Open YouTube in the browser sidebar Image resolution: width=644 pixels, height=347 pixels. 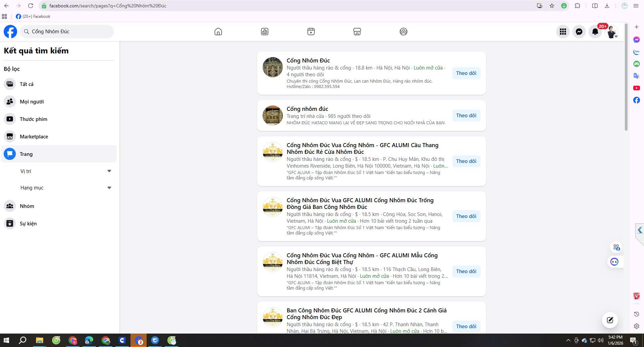pos(637,88)
